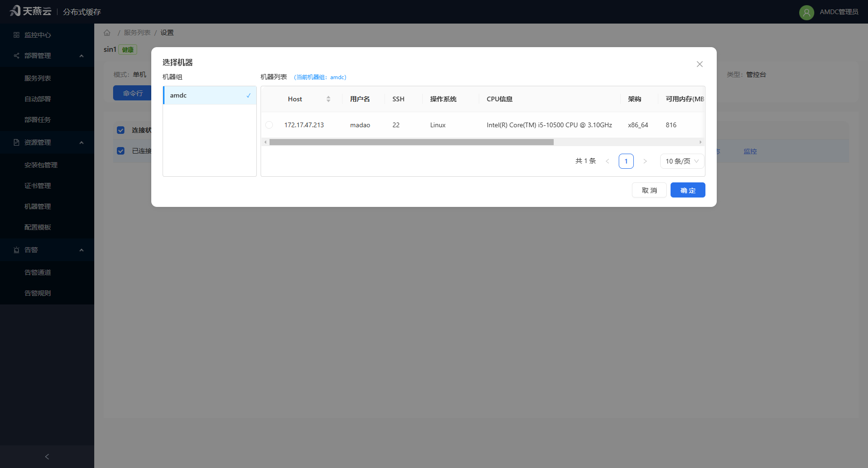Close the 选择机器 dialog
The image size is (868, 468).
tap(700, 64)
